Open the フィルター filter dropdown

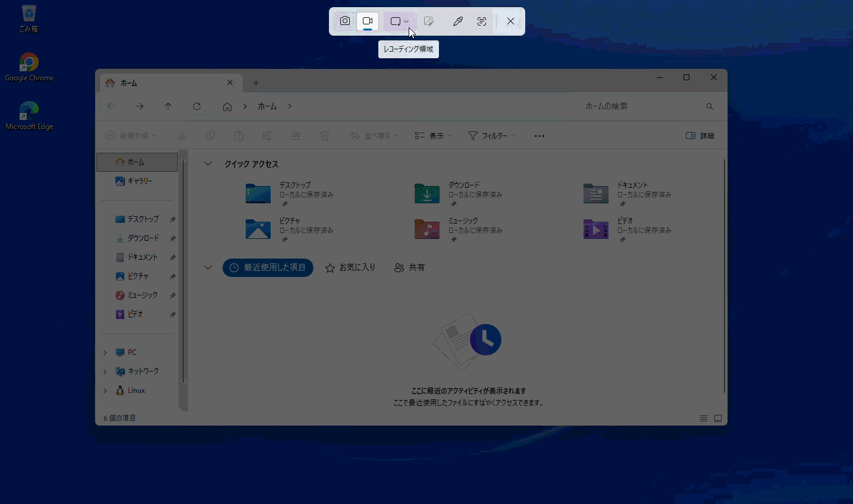tap(492, 136)
